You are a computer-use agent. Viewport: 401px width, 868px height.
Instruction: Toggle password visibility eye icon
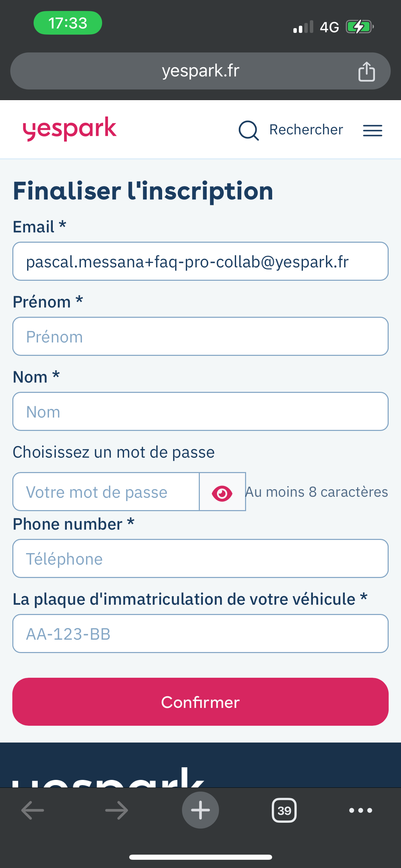click(222, 492)
